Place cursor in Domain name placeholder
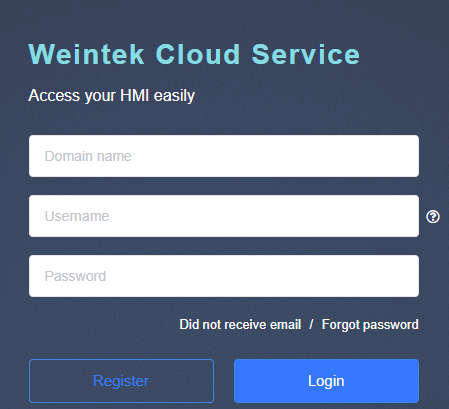Screen dimensions: 449x409 (224, 156)
